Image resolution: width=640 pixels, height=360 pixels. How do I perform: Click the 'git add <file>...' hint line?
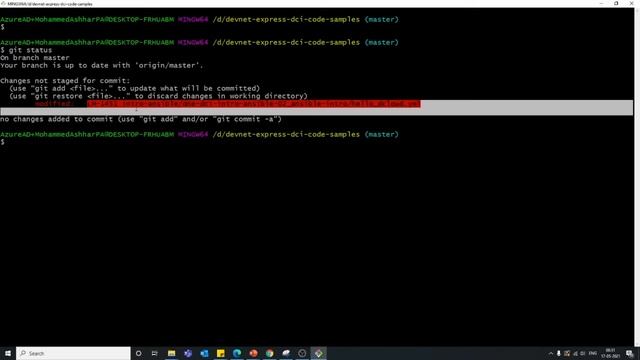tap(134, 89)
